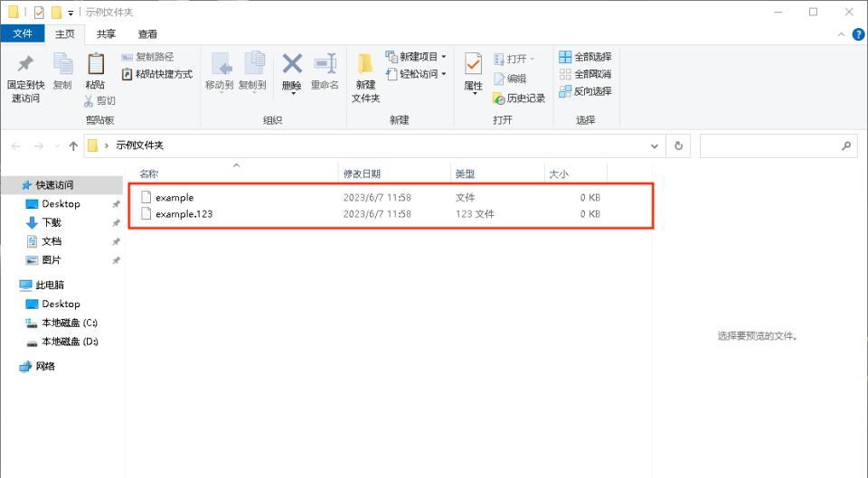
Task: Switch to the Share (共享) tab
Action: point(106,33)
